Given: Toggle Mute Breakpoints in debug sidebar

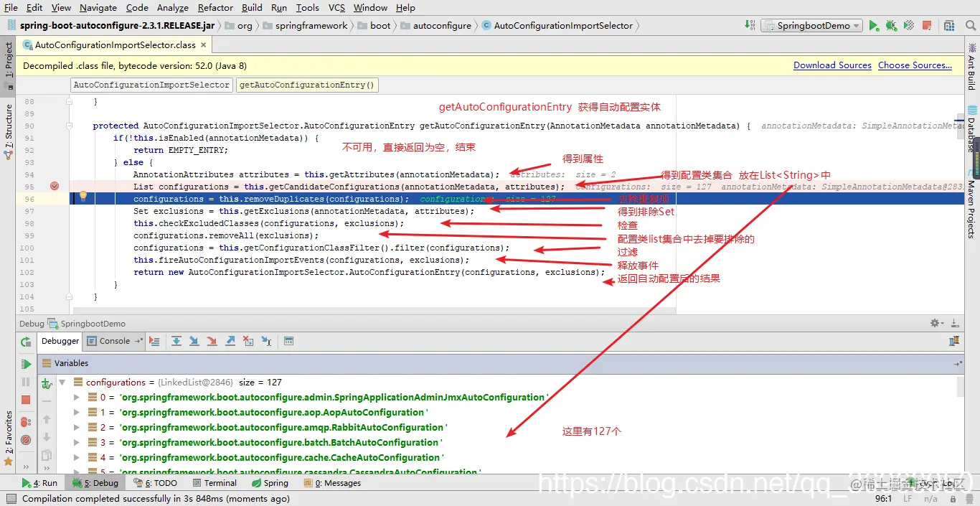Looking at the screenshot, I should 26,440.
